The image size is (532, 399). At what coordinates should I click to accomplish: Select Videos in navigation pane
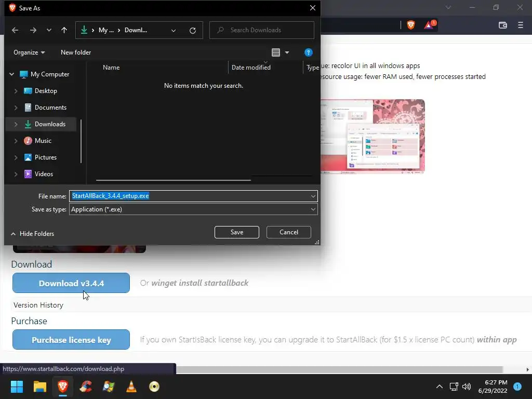44,174
